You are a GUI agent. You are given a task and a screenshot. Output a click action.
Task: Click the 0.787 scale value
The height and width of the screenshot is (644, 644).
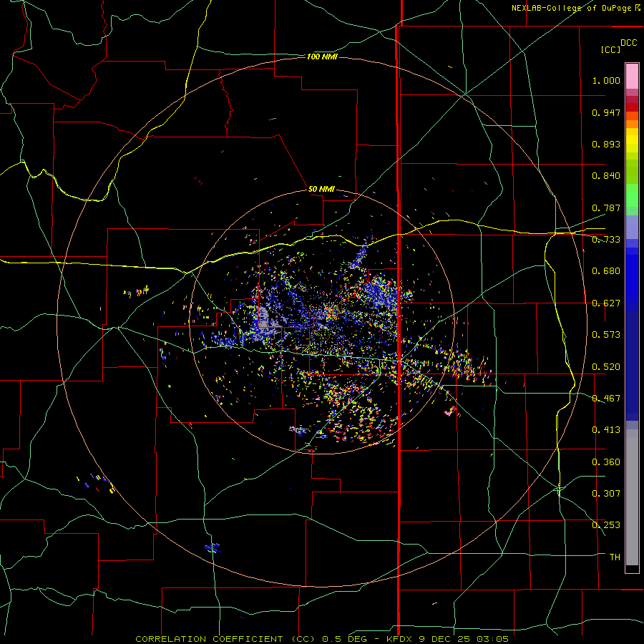[606, 208]
